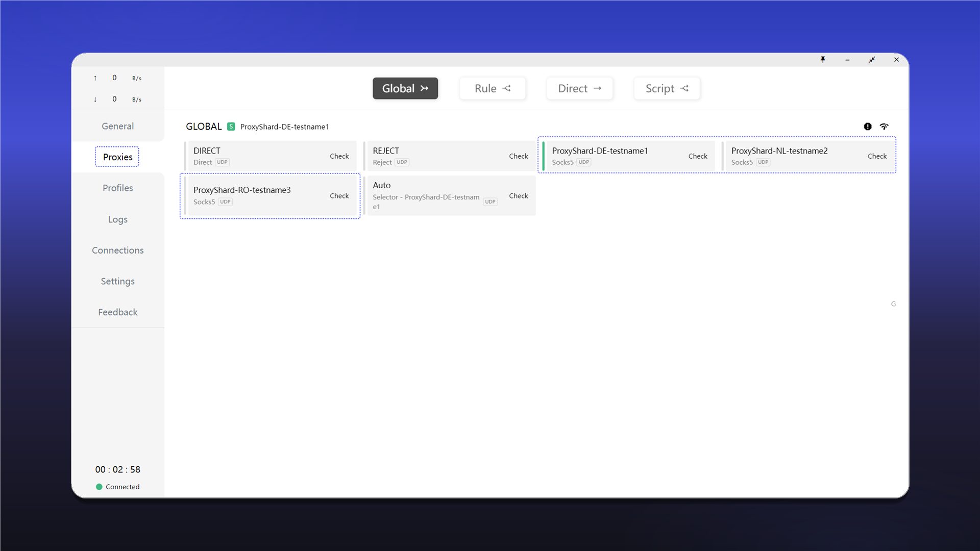Check latency of Auto selector

pos(519,196)
